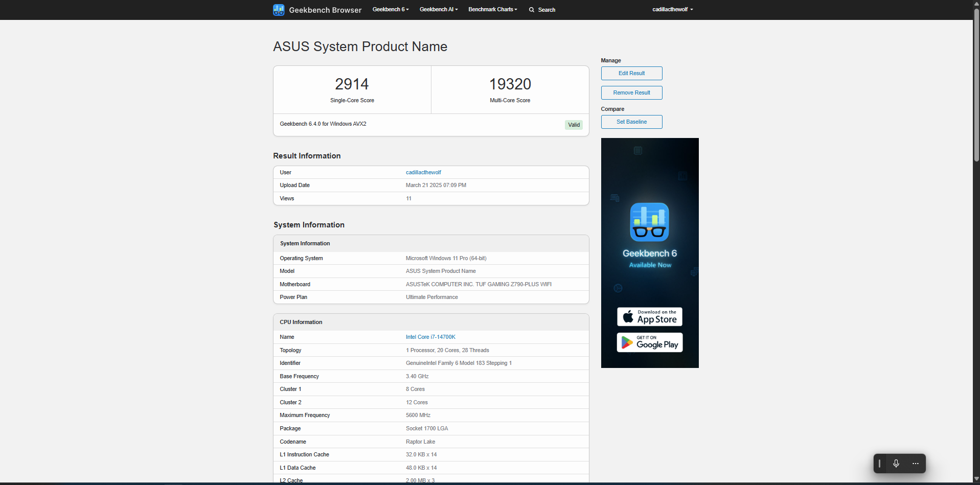Click the Geekbench 6 app icon in ad

(x=650, y=222)
